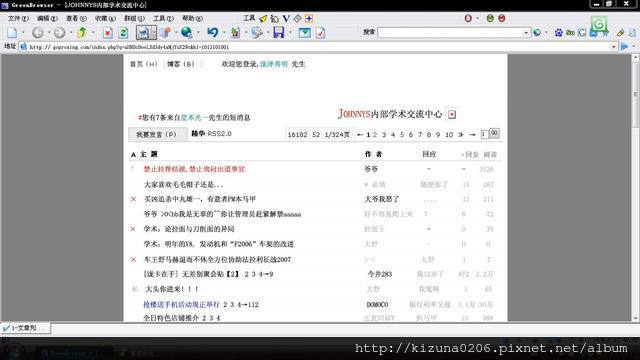Open dropdown beside the Go arrow
Viewport: 640px width, 360px height.
(634, 47)
